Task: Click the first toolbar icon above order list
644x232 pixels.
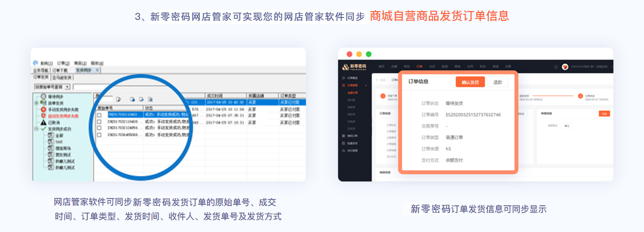Action: pos(119,99)
